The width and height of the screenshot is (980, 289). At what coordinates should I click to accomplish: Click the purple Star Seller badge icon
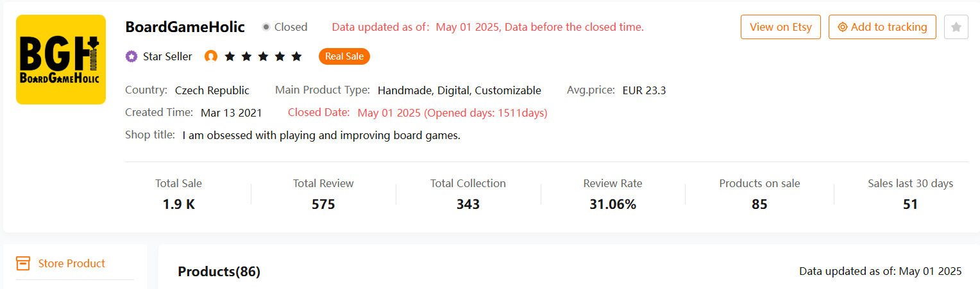(131, 56)
